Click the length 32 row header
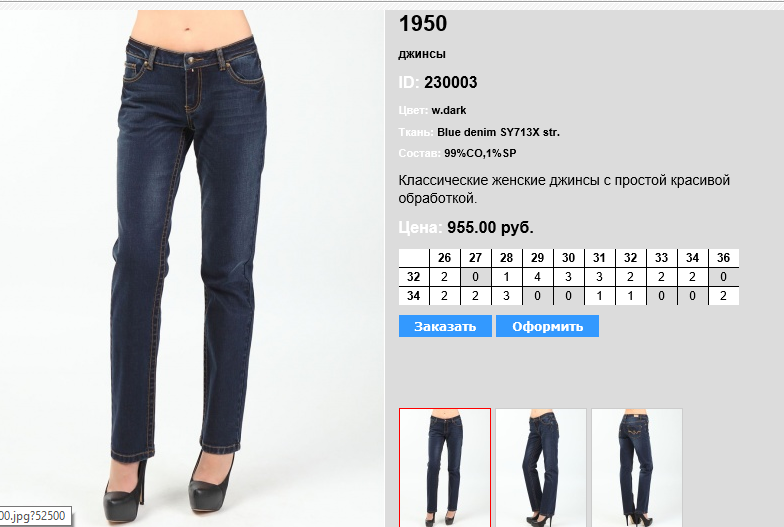Viewport: 784px width, 527px height. [x=414, y=277]
